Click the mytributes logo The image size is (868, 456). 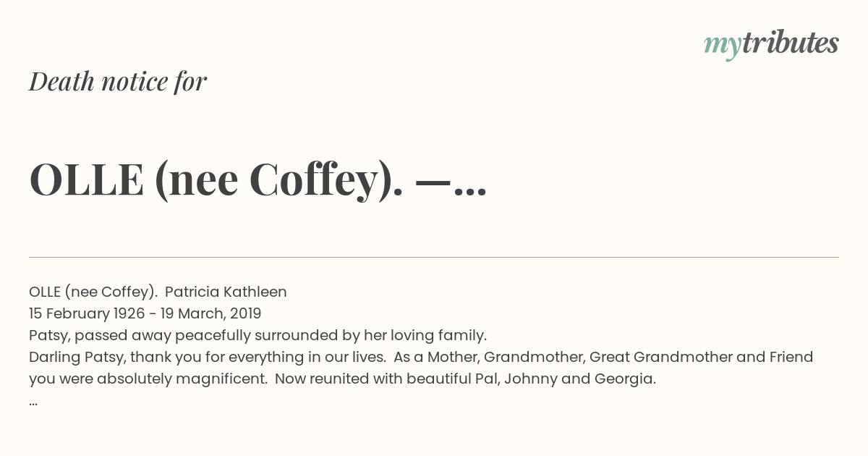(771, 44)
